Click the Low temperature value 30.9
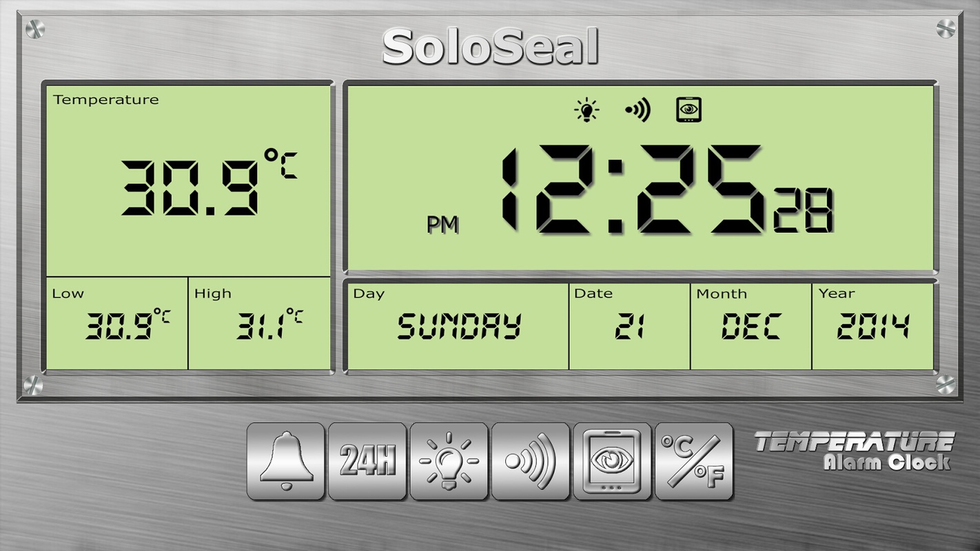Image resolution: width=980 pixels, height=551 pixels. [119, 326]
